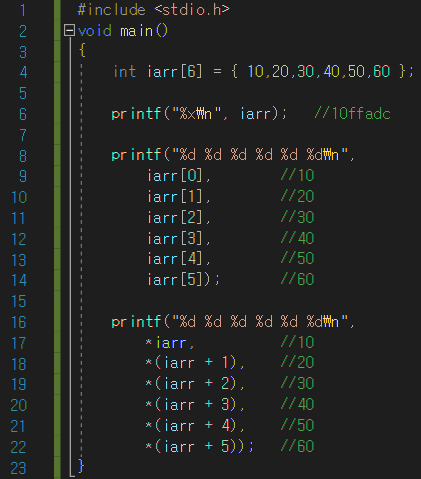
Task: Click the opening brace on line 3
Action: [82, 51]
